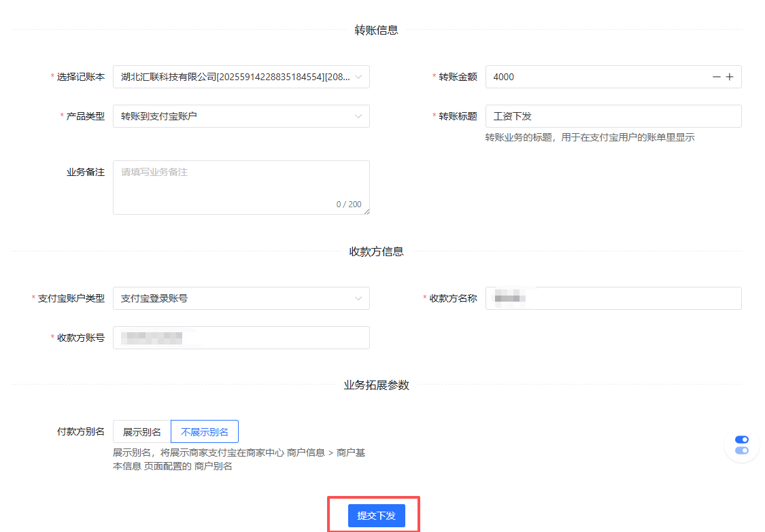Open the 产品类型 dropdown
Screen dimensions: 765x532
241,116
